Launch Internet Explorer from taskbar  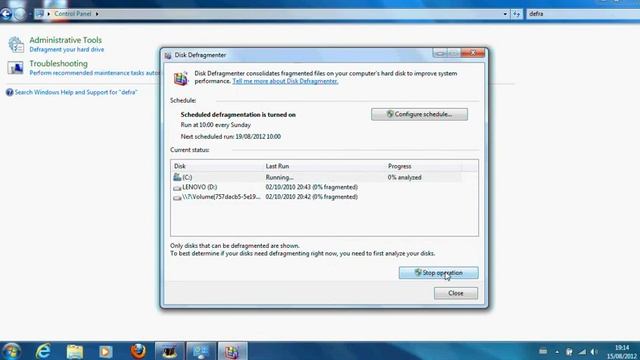coord(43,351)
